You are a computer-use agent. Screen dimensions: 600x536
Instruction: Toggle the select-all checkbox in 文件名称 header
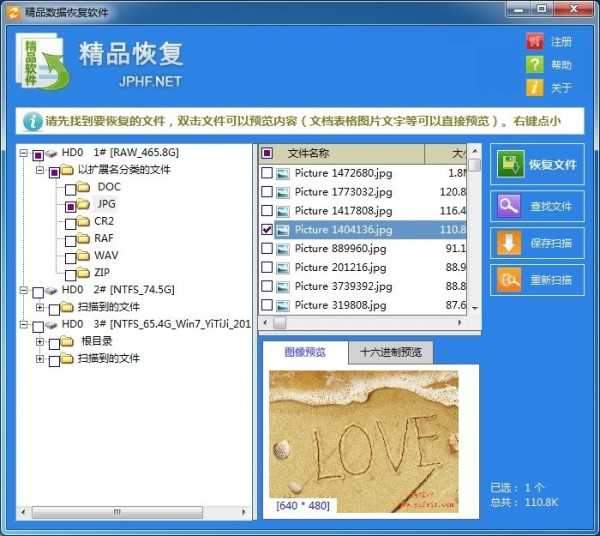click(x=267, y=153)
